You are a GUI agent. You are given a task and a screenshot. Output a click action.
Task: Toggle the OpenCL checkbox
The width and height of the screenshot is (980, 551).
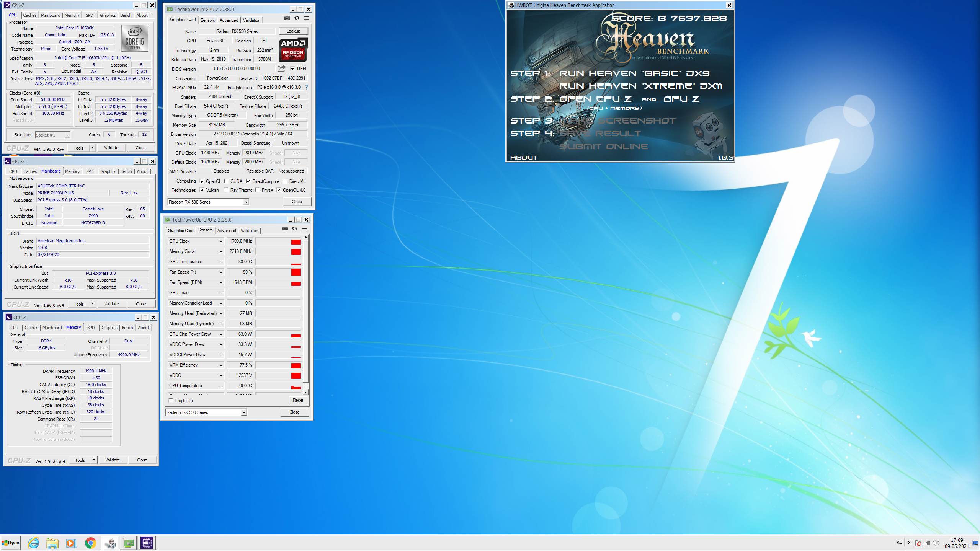pos(202,181)
